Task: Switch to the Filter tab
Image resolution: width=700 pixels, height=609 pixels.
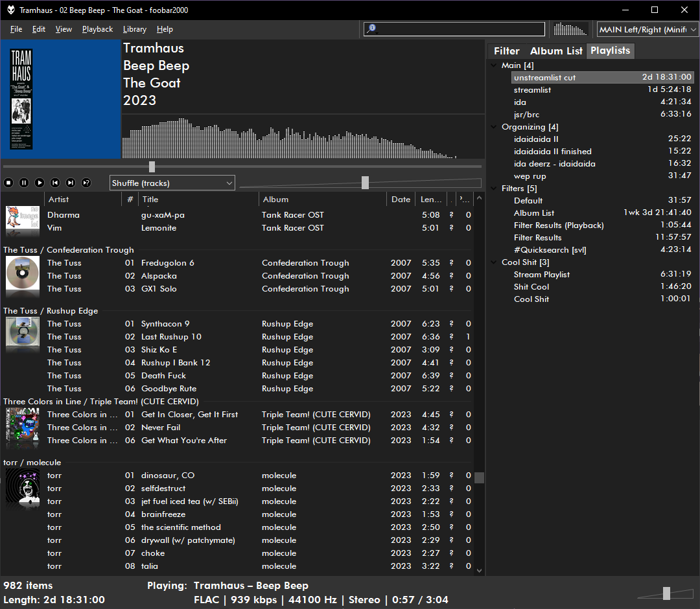Action: pyautogui.click(x=506, y=50)
